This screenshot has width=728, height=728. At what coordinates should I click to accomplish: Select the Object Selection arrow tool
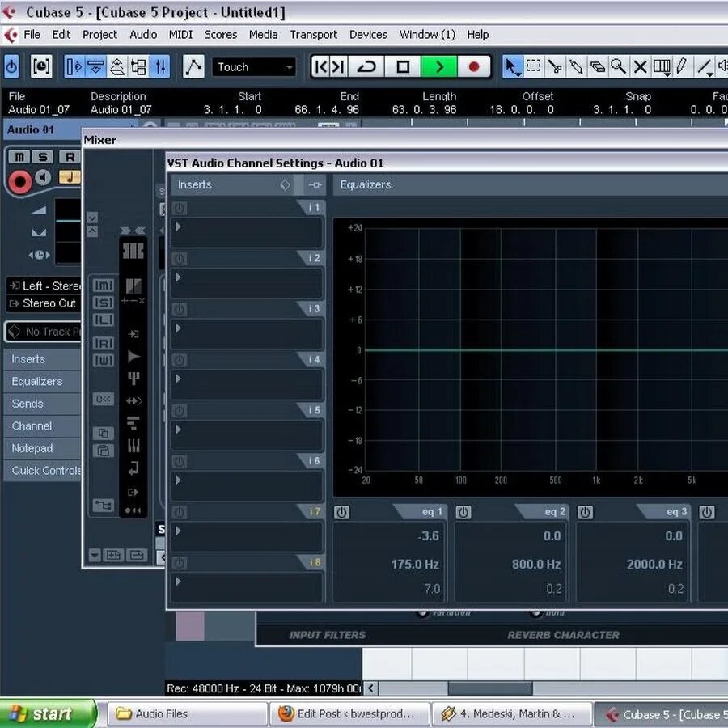pyautogui.click(x=512, y=67)
